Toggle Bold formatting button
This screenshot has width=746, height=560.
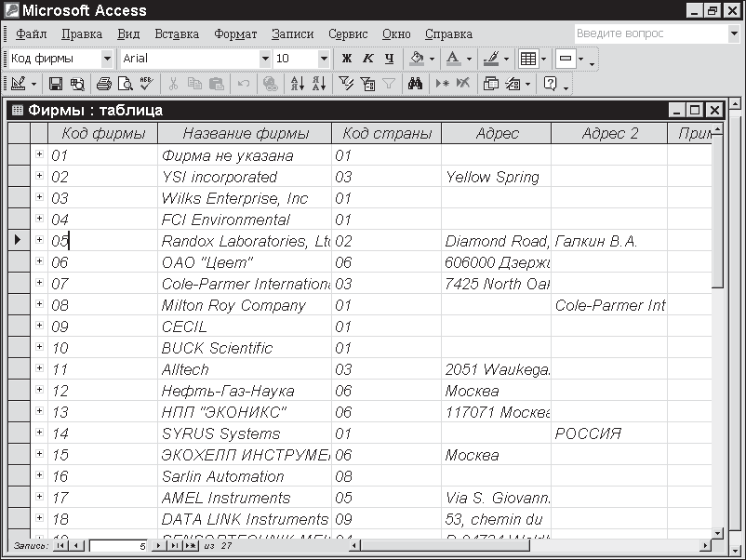(347, 59)
